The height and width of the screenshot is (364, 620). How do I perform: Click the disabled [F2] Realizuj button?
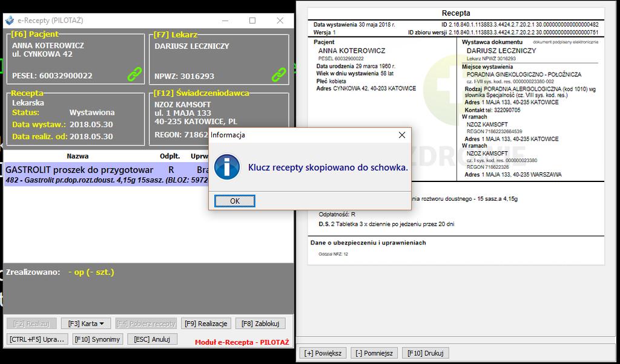[31, 323]
